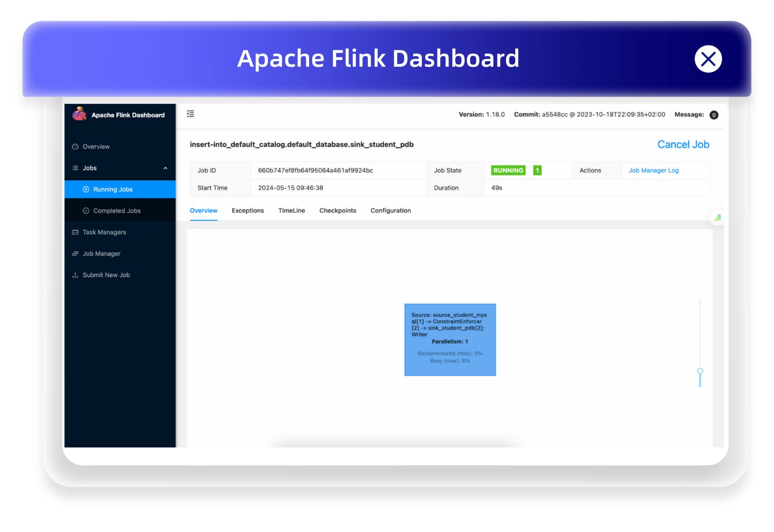Open the TimeLine tab
The height and width of the screenshot is (532, 774).
[x=292, y=210]
